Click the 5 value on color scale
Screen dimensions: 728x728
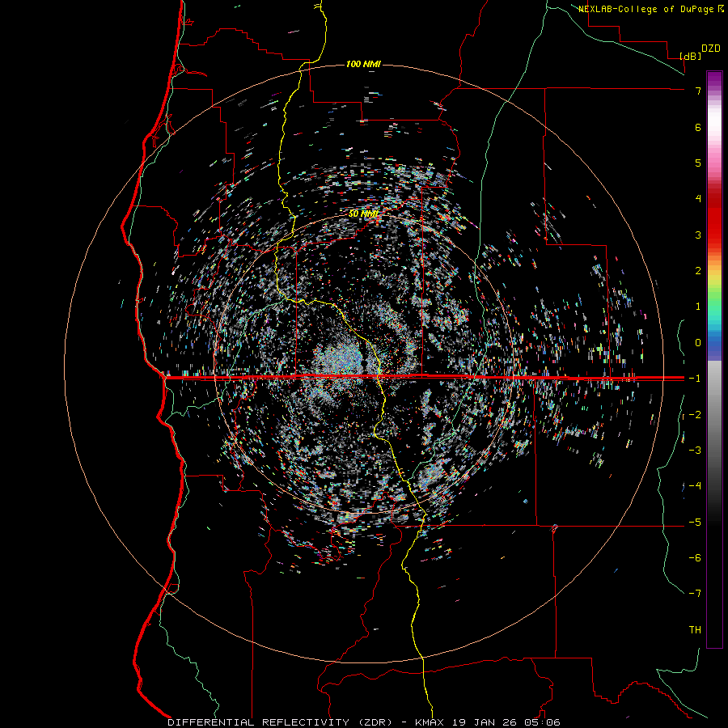pyautogui.click(x=698, y=163)
